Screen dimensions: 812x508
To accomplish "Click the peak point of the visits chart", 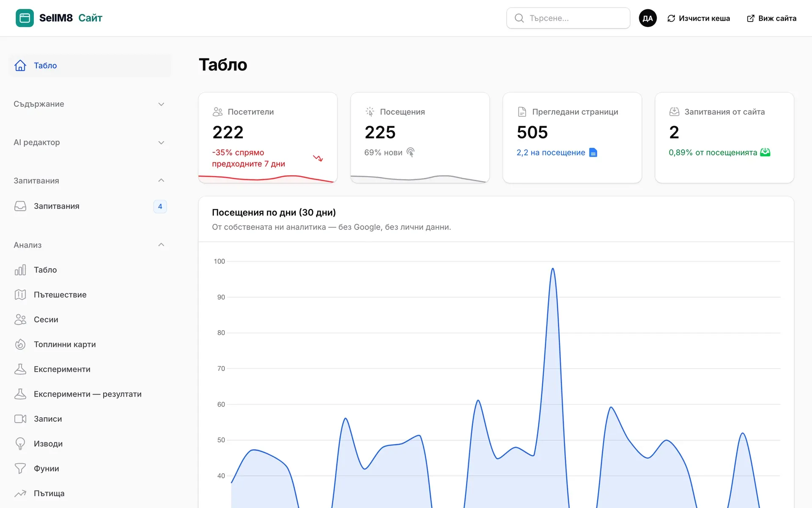I will point(552,268).
